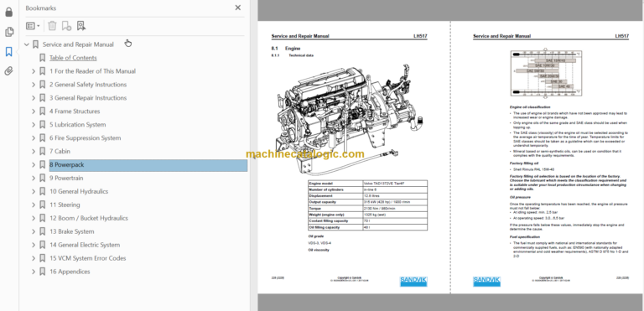644x311 pixels.
Task: Expand the '6 Fire Suppression System' bookmark
Action: coord(34,138)
